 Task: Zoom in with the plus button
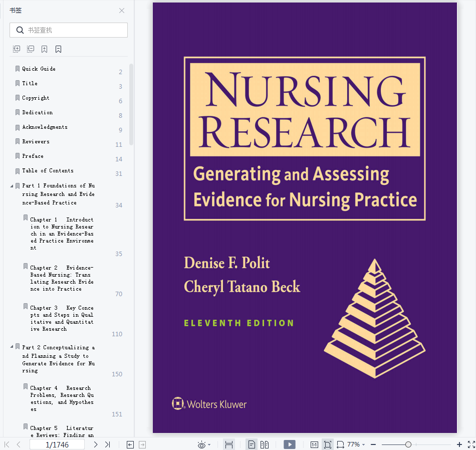459,444
